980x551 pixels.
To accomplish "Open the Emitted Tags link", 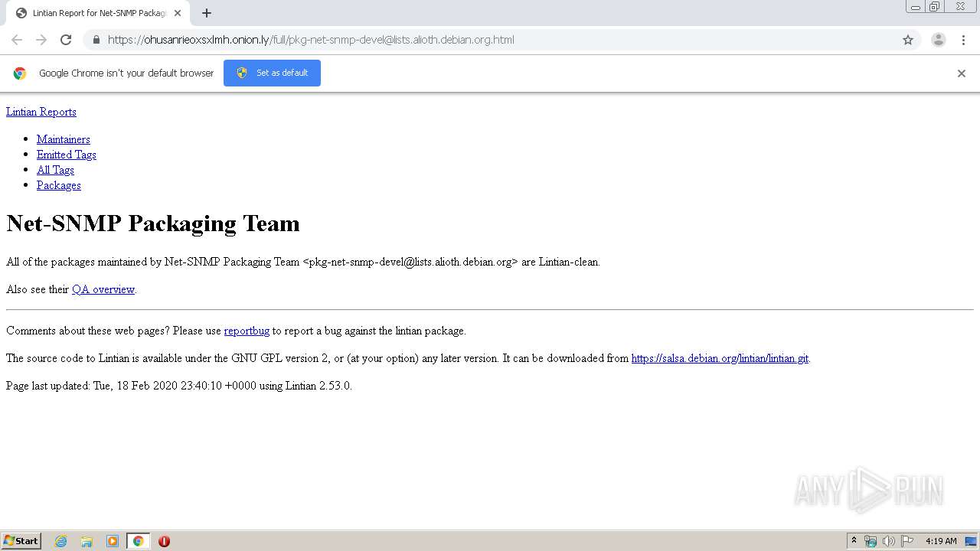I will tap(67, 155).
